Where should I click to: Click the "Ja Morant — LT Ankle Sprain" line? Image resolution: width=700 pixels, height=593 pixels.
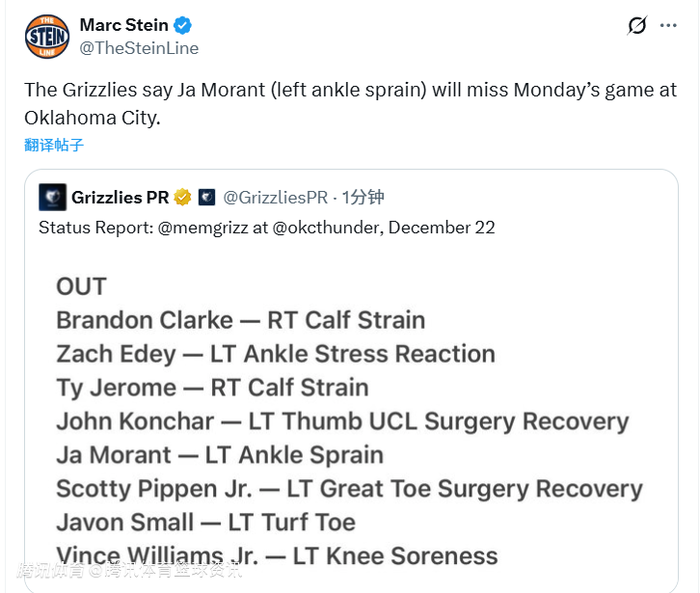(x=220, y=455)
